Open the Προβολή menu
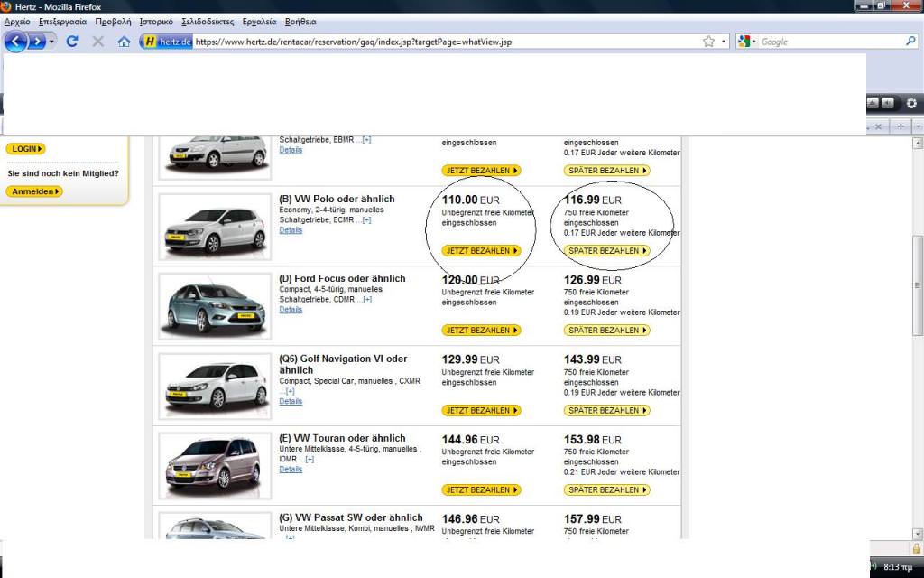The height and width of the screenshot is (578, 924). click(113, 22)
